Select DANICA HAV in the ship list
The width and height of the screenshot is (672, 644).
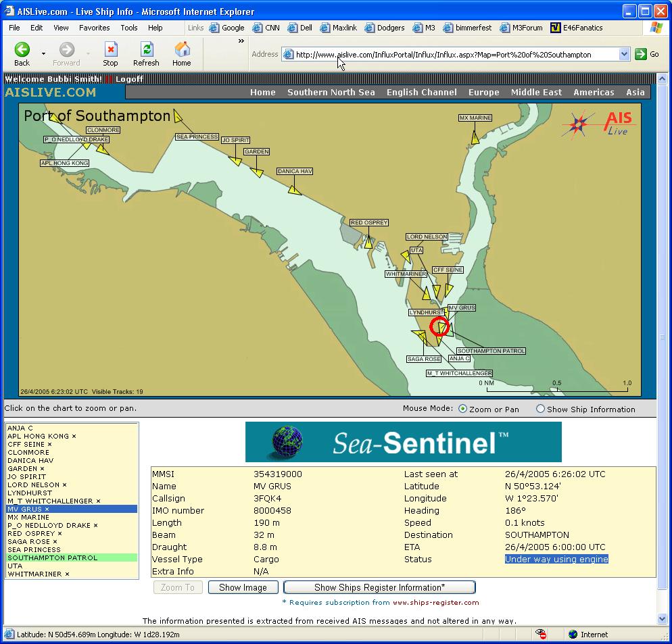click(x=72, y=461)
